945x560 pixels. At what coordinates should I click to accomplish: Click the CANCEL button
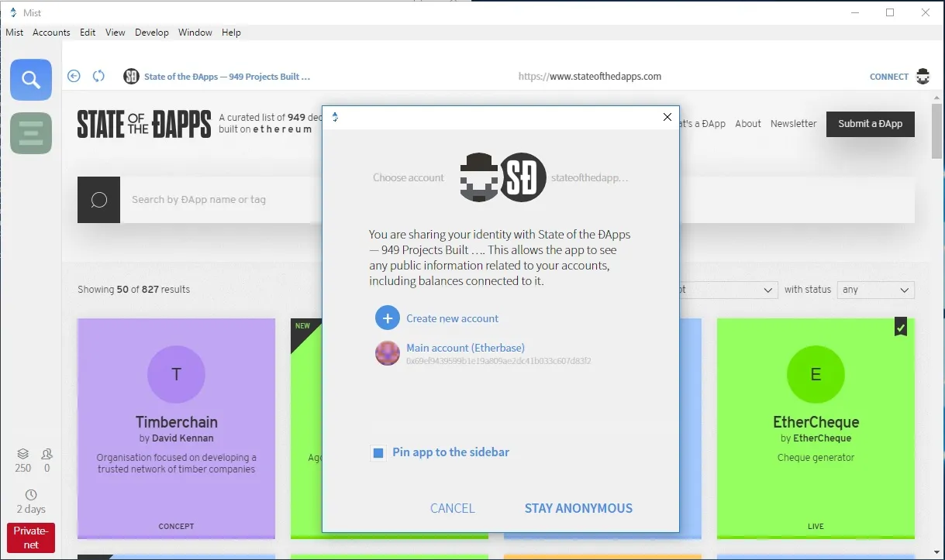pyautogui.click(x=453, y=508)
